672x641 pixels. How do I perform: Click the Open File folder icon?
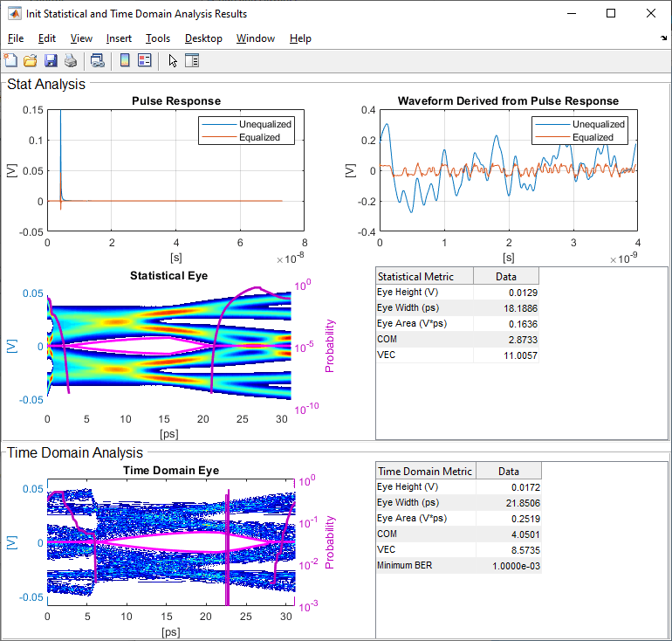coord(31,60)
